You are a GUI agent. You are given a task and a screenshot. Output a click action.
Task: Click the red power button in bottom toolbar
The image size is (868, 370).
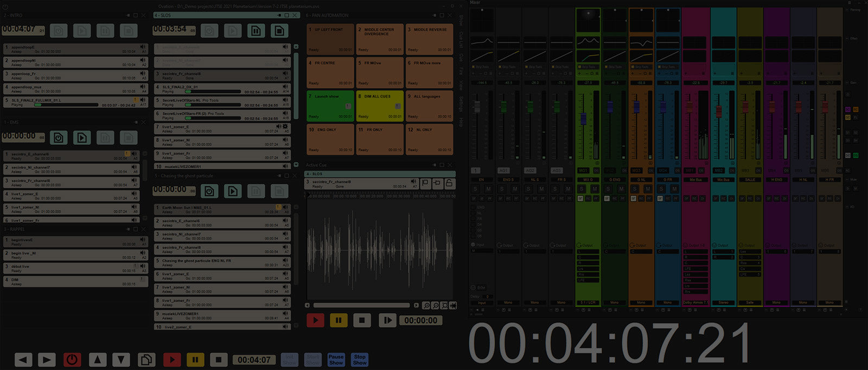tap(72, 360)
